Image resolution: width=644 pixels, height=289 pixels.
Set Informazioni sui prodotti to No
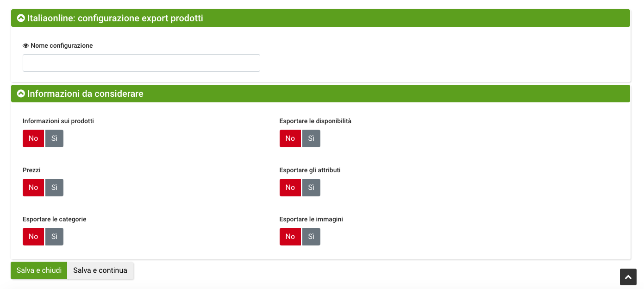coord(33,138)
